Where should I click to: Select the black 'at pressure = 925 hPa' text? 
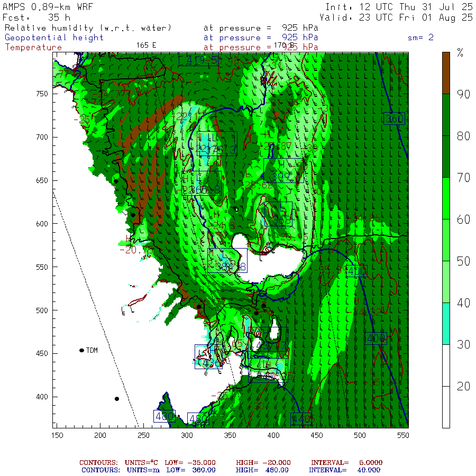(x=261, y=28)
